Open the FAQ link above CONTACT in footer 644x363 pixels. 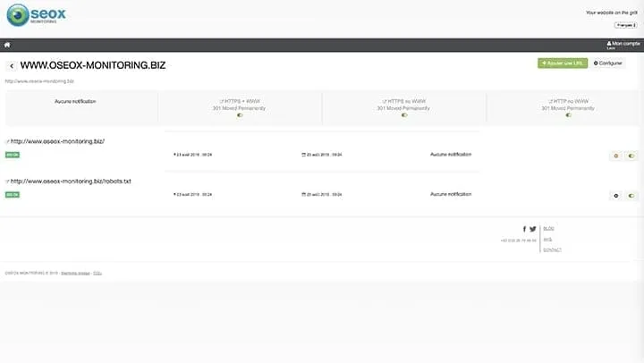(x=547, y=239)
